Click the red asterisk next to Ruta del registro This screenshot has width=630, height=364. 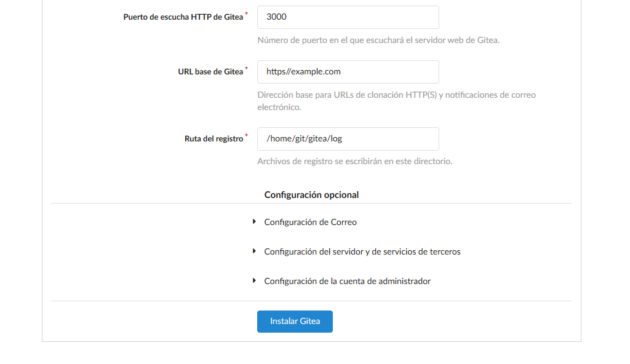tap(247, 136)
